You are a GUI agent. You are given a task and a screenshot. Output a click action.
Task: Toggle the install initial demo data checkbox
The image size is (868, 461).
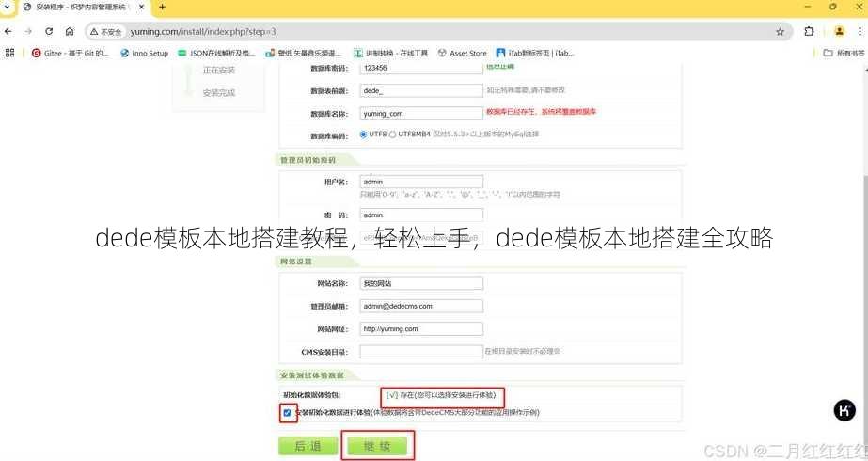coord(287,413)
